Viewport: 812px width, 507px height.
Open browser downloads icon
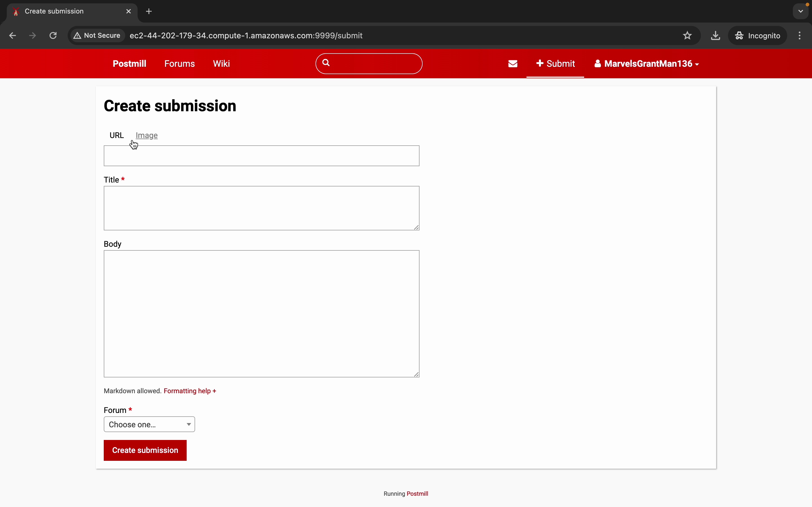click(715, 35)
